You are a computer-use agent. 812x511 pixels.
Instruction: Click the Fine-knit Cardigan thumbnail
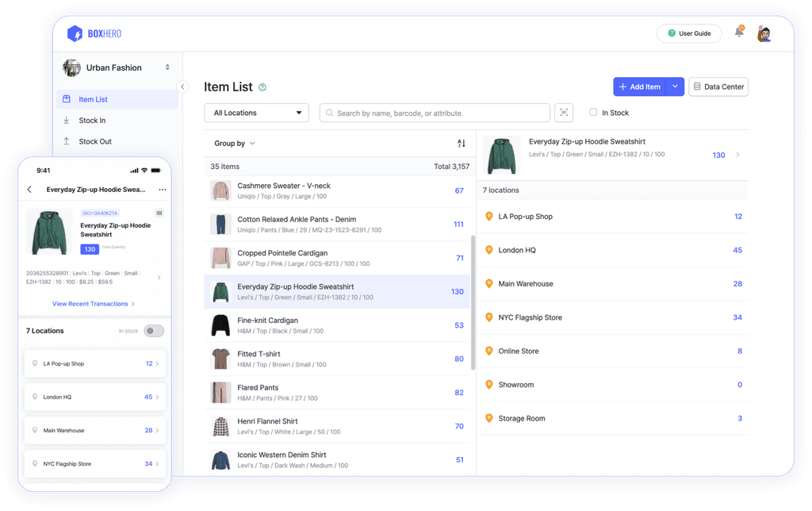(x=220, y=325)
